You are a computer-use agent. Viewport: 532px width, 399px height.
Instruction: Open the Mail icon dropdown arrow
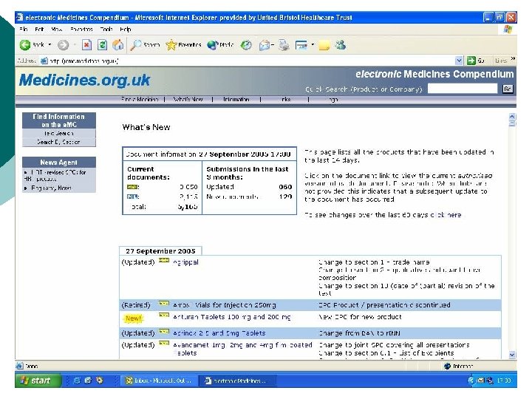click(273, 45)
